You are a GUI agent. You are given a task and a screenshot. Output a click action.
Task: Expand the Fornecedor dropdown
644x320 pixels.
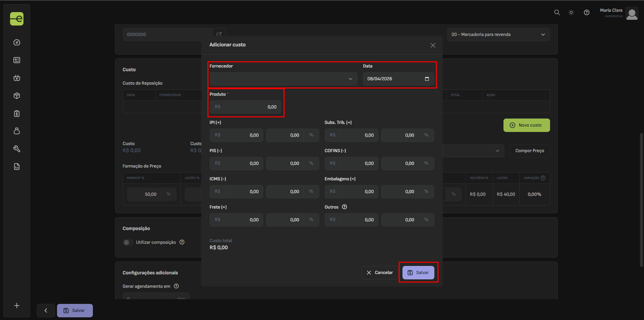pyautogui.click(x=283, y=79)
